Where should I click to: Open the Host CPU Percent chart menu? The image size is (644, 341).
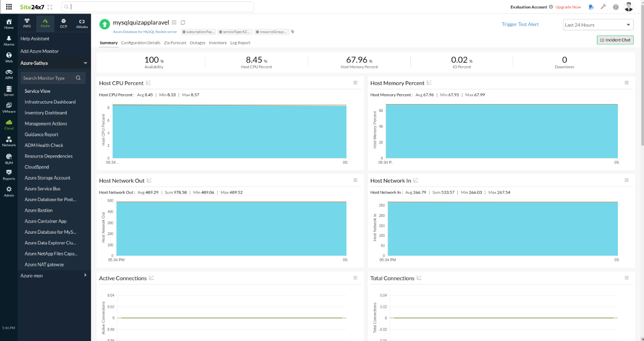(x=355, y=83)
